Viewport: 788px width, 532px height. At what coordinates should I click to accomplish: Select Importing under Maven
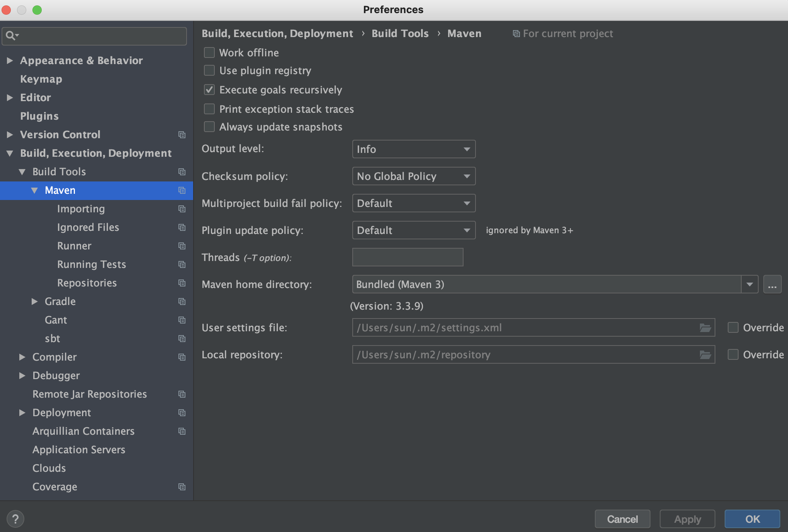tap(81, 209)
